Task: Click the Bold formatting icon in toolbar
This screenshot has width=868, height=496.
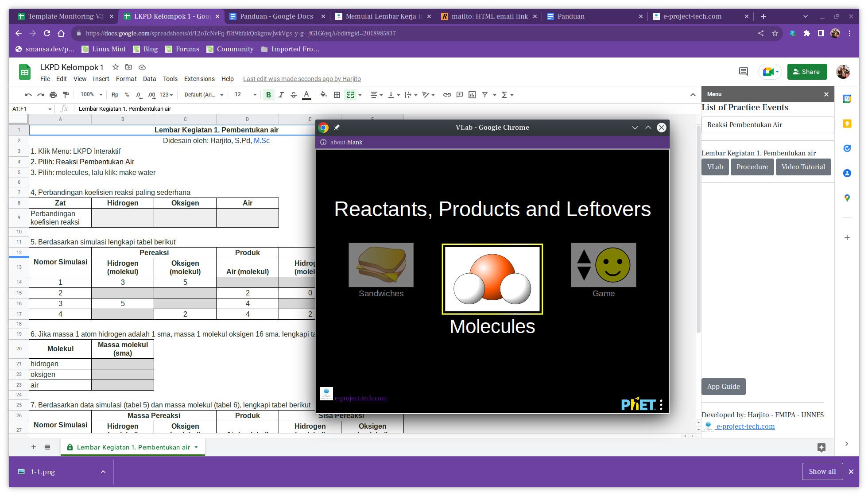Action: coord(268,94)
